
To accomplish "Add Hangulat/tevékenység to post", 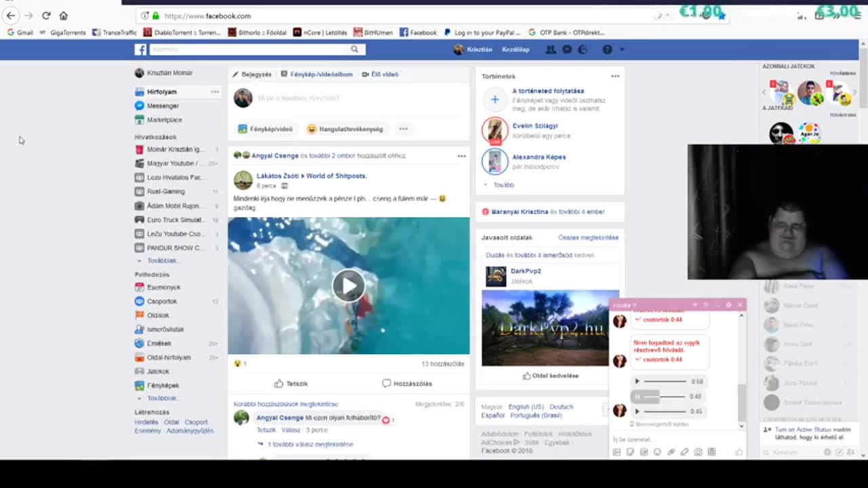I will coord(344,129).
